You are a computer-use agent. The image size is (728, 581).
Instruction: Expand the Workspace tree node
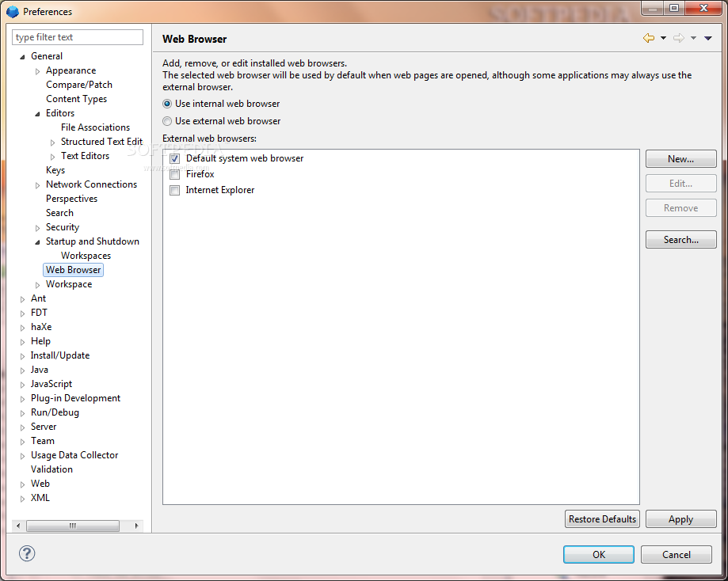[37, 285]
